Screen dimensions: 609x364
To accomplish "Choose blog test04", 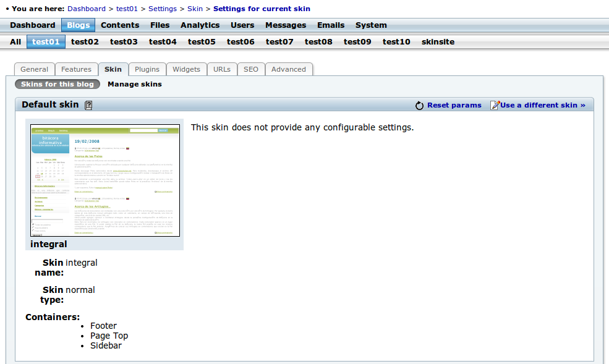I will (163, 42).
